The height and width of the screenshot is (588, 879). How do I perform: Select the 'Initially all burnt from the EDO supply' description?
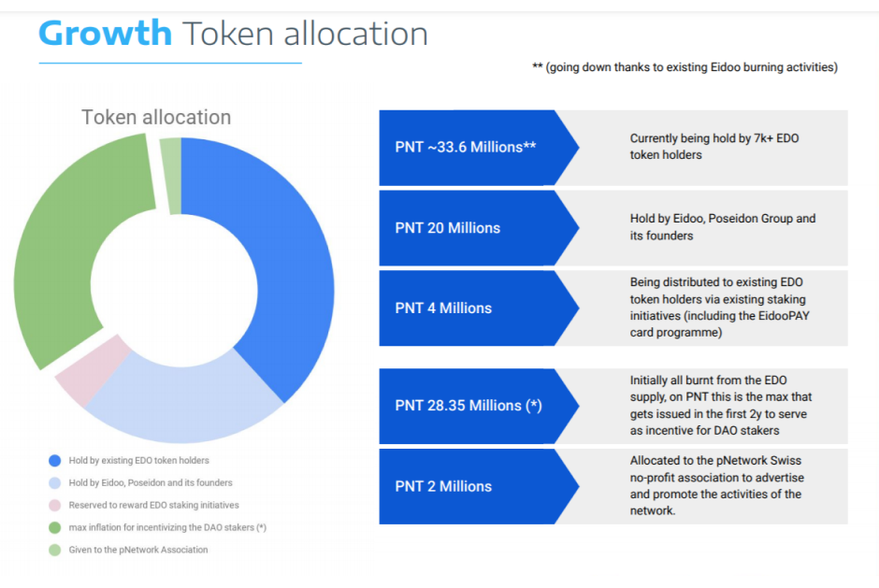click(x=721, y=406)
